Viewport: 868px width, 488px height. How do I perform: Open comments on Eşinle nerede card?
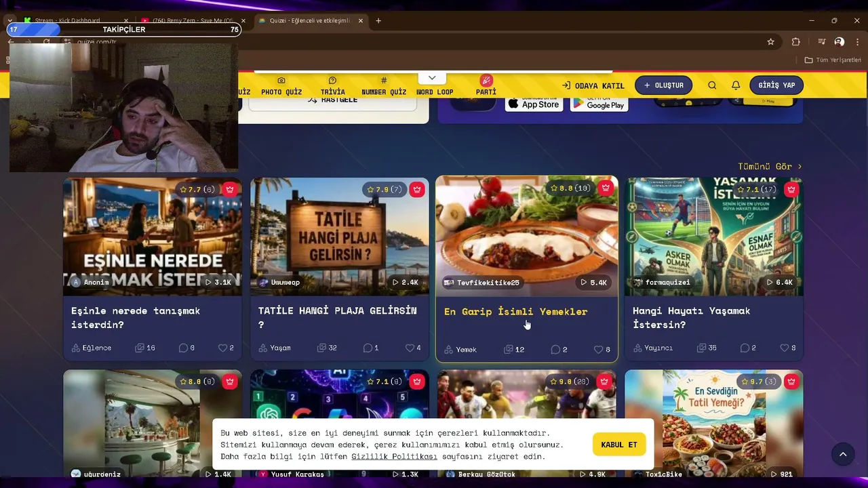183,348
